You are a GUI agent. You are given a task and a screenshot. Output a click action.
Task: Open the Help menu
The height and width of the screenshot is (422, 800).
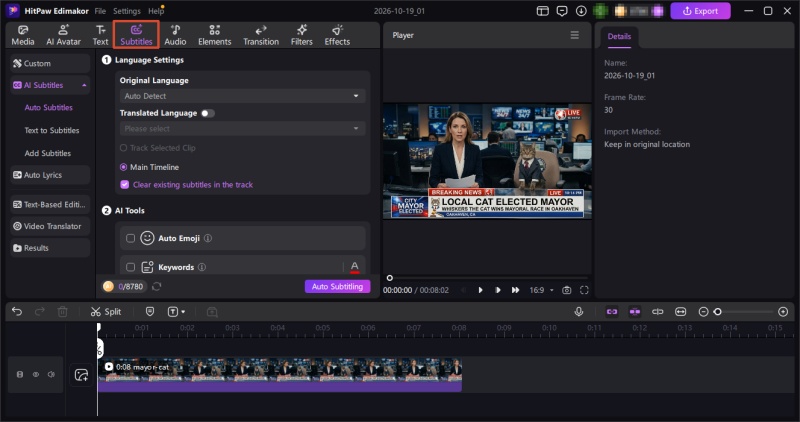(x=156, y=11)
